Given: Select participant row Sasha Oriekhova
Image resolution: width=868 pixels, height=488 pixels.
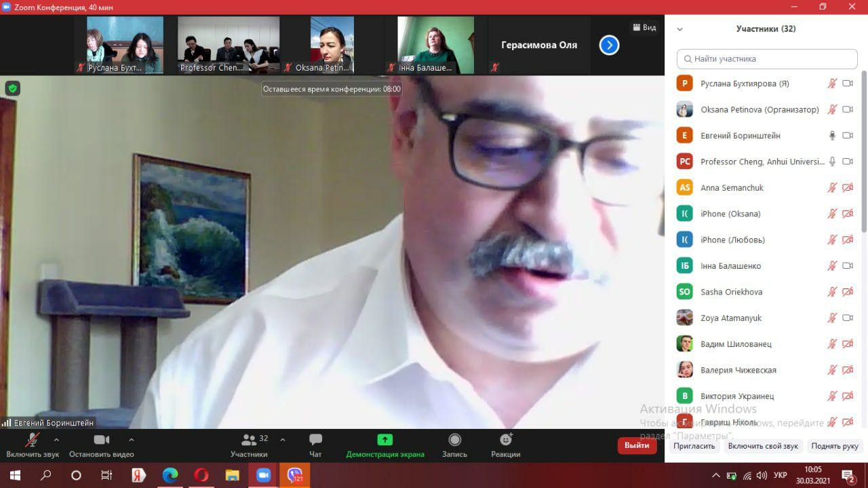Looking at the screenshot, I should tap(763, 292).
